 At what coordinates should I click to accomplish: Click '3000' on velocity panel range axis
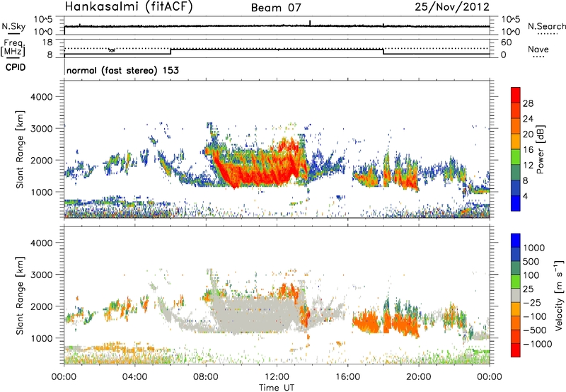(x=41, y=275)
